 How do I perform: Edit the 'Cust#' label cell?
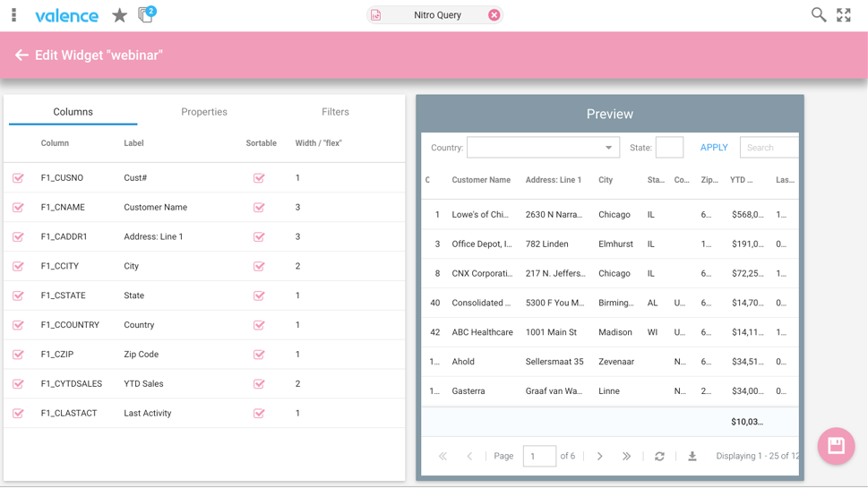pos(135,177)
